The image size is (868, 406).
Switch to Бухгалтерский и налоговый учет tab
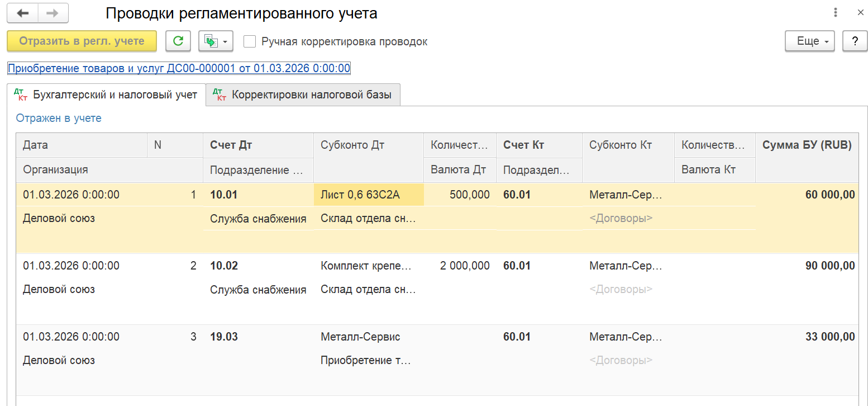[x=106, y=95]
